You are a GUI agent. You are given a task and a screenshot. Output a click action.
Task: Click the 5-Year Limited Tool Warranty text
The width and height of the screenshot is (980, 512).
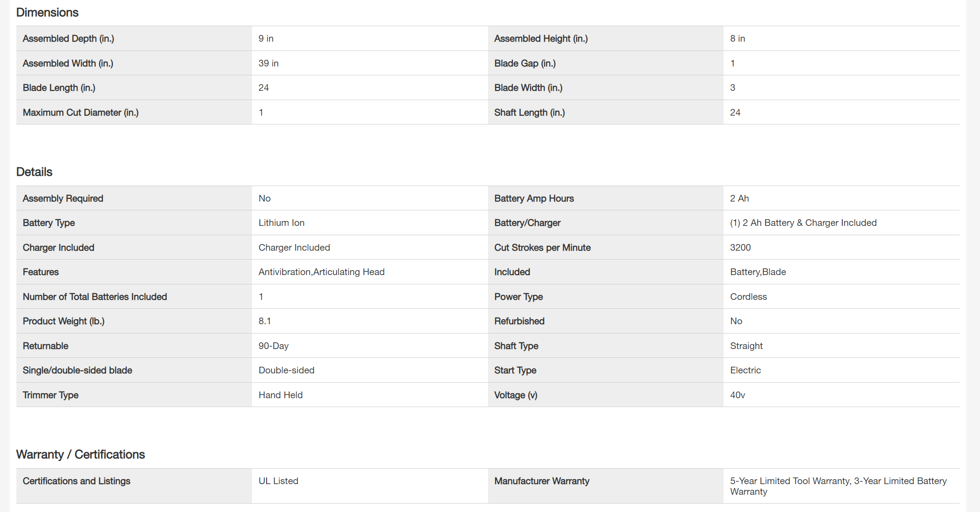[x=790, y=481]
